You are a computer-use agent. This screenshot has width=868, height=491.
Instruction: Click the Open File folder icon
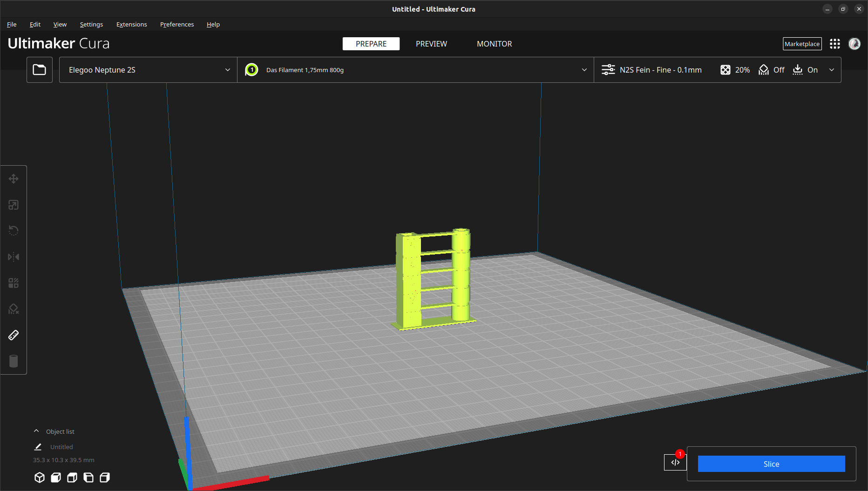(40, 70)
